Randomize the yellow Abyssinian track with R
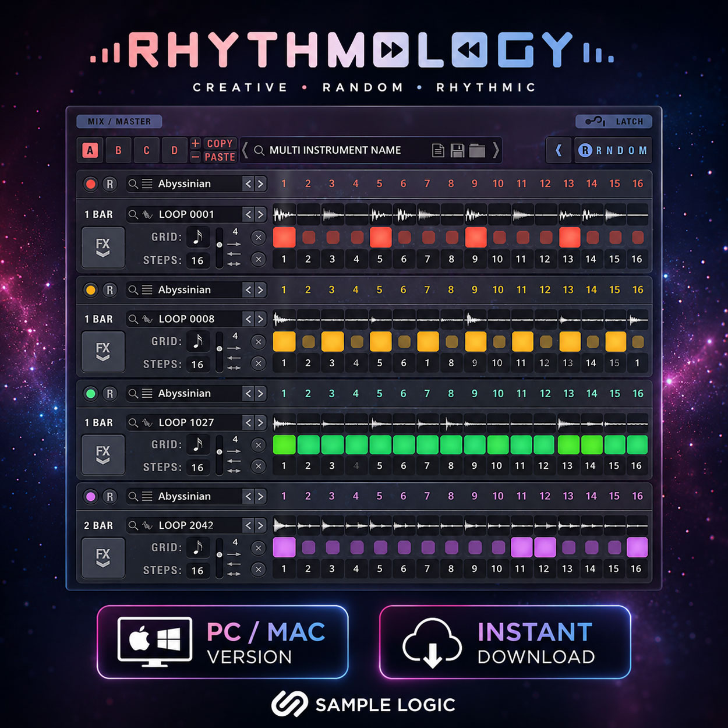Image resolution: width=728 pixels, height=728 pixels. pyautogui.click(x=109, y=289)
